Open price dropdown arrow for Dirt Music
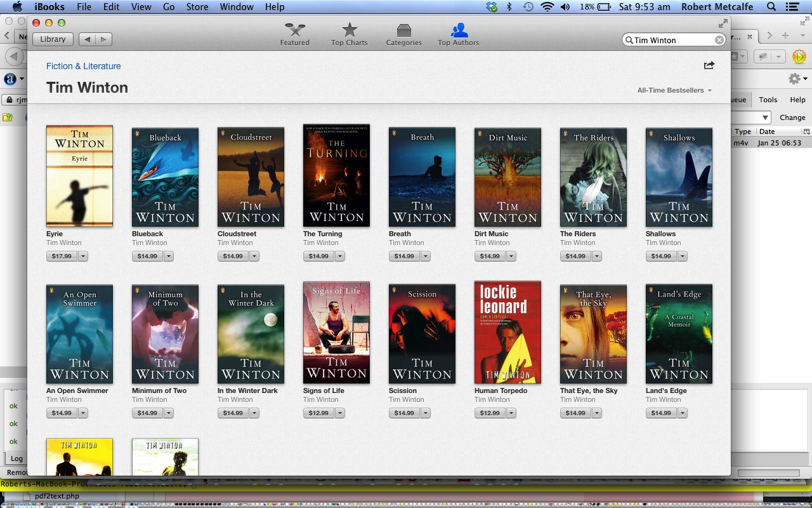The width and height of the screenshot is (812, 508). pyautogui.click(x=511, y=257)
